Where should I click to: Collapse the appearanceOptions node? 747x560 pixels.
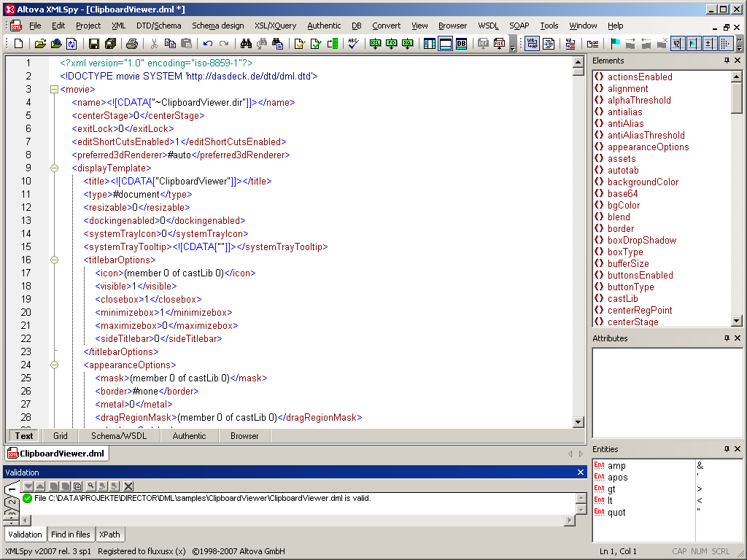point(54,365)
